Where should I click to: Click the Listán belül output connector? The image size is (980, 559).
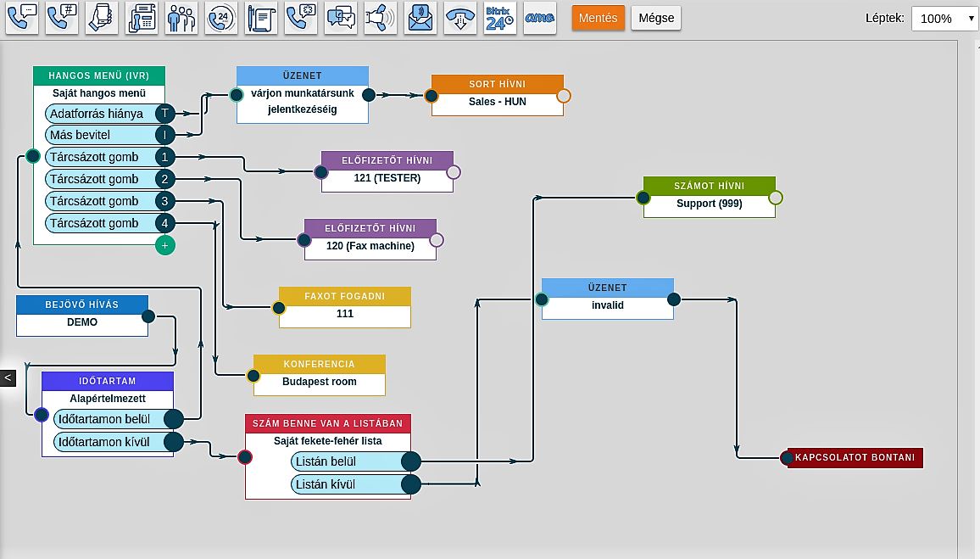410,461
